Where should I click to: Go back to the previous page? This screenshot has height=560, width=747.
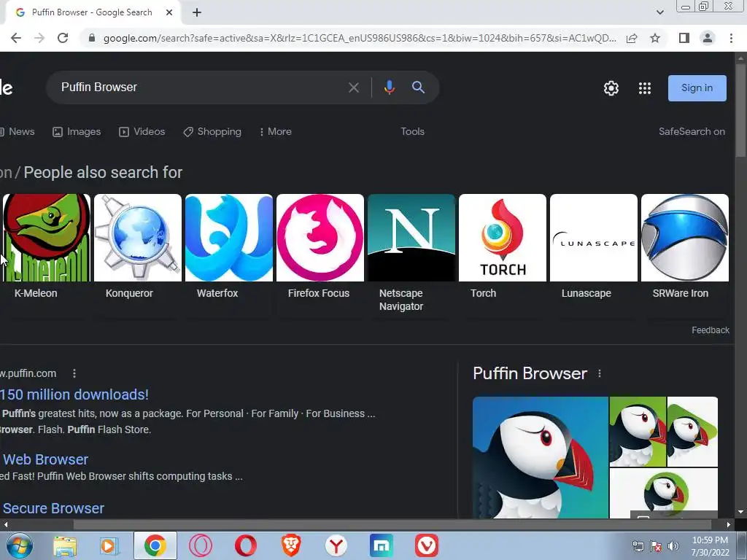16,38
